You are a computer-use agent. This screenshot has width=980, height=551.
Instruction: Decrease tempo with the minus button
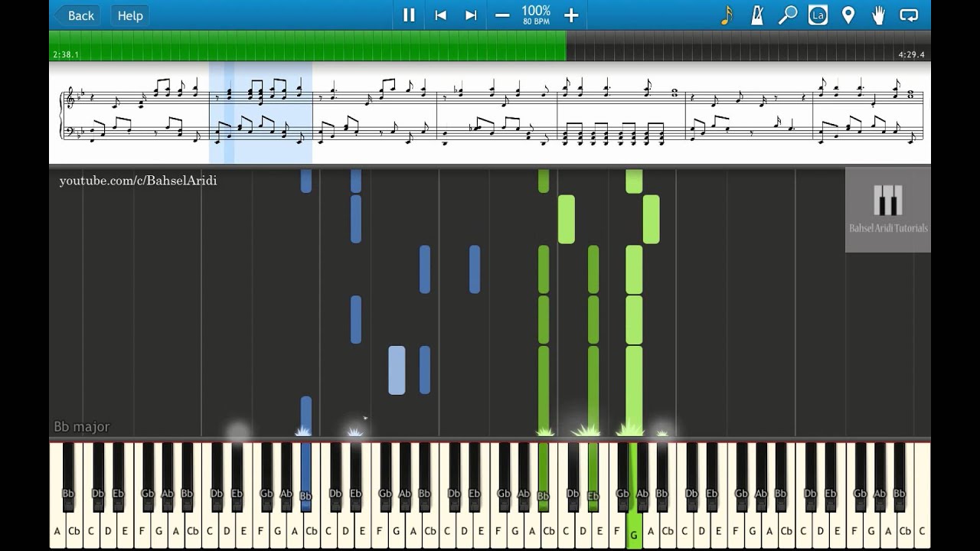pos(502,15)
